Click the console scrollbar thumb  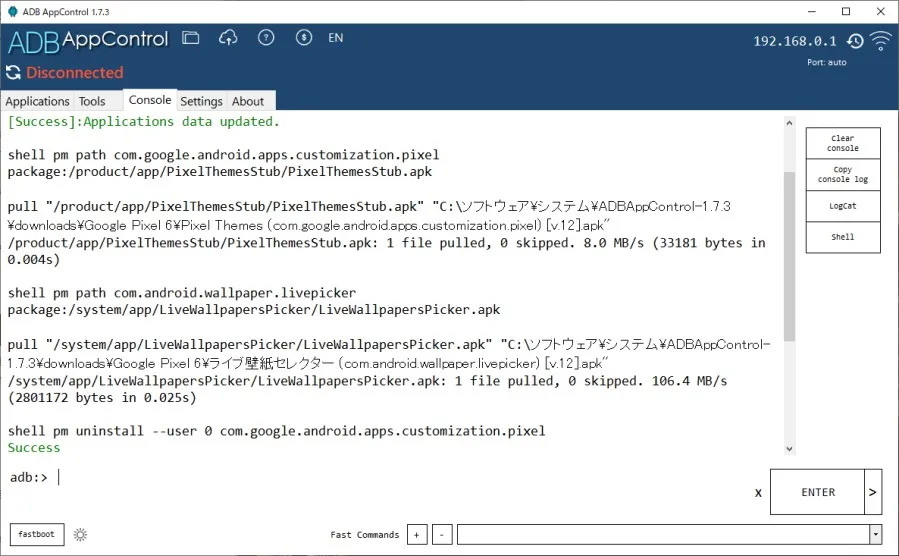tap(789, 256)
